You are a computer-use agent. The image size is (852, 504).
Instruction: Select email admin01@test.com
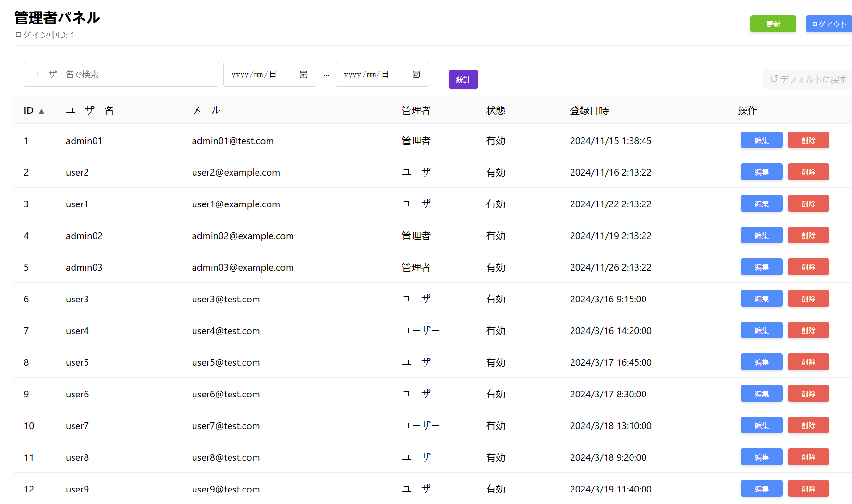pyautogui.click(x=233, y=141)
